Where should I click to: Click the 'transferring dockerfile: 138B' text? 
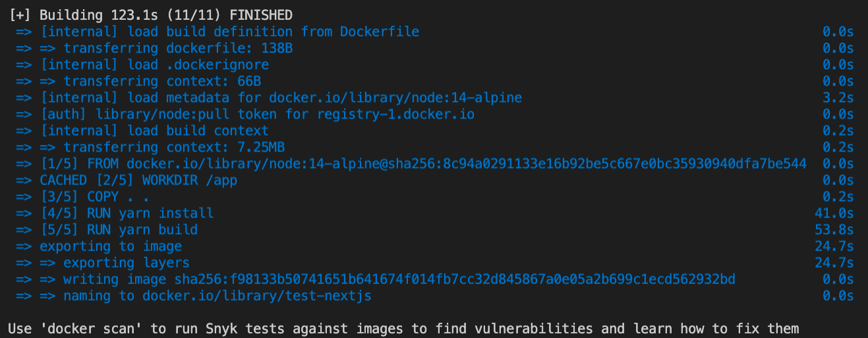(x=178, y=48)
